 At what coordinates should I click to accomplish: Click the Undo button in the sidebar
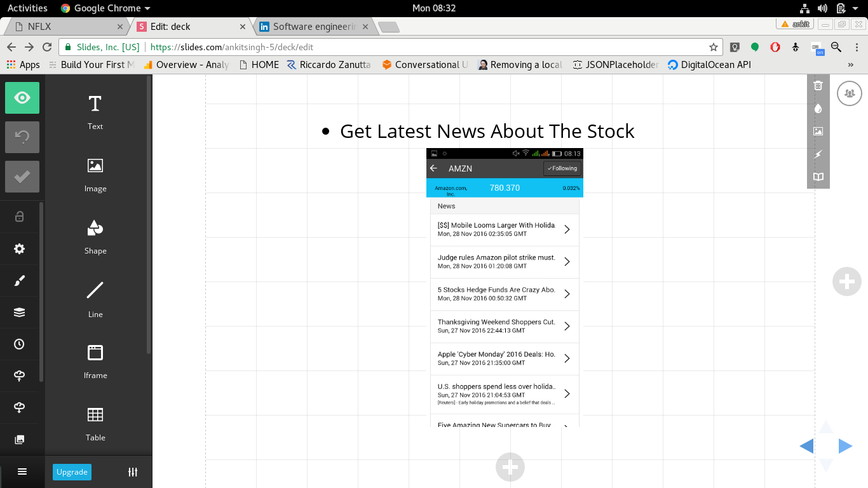(x=22, y=137)
